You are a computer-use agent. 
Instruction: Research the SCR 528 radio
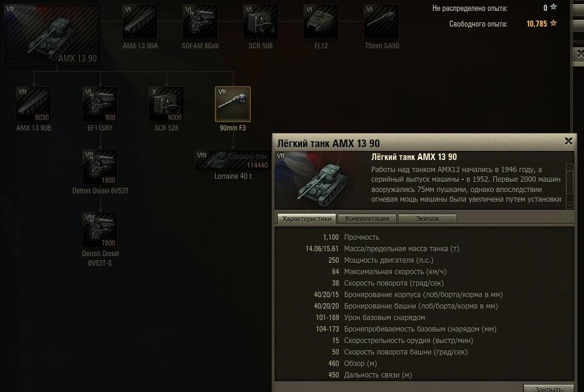(166, 104)
